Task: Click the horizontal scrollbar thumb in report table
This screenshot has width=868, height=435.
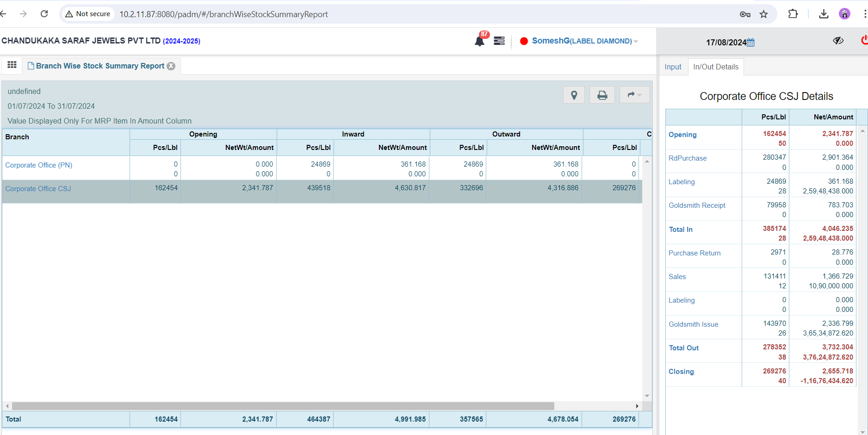Action: click(283, 406)
